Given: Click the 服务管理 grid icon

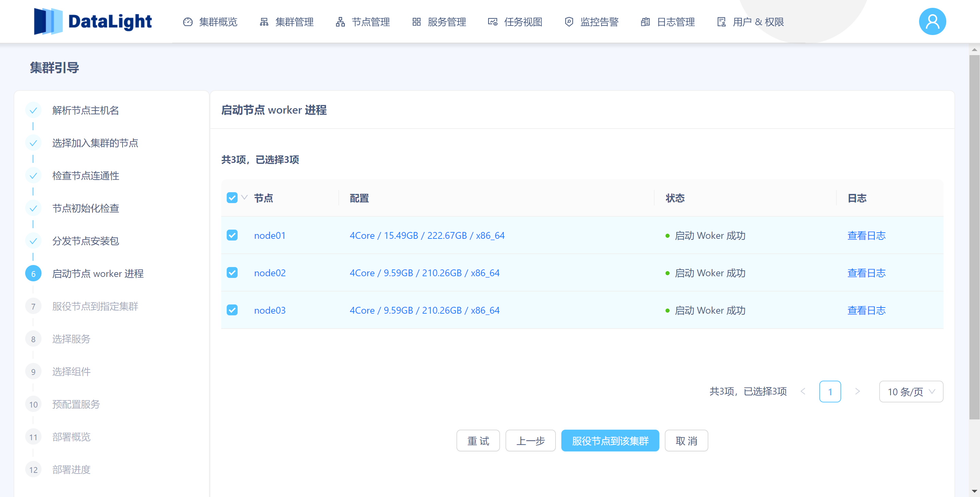Looking at the screenshot, I should coord(416,22).
